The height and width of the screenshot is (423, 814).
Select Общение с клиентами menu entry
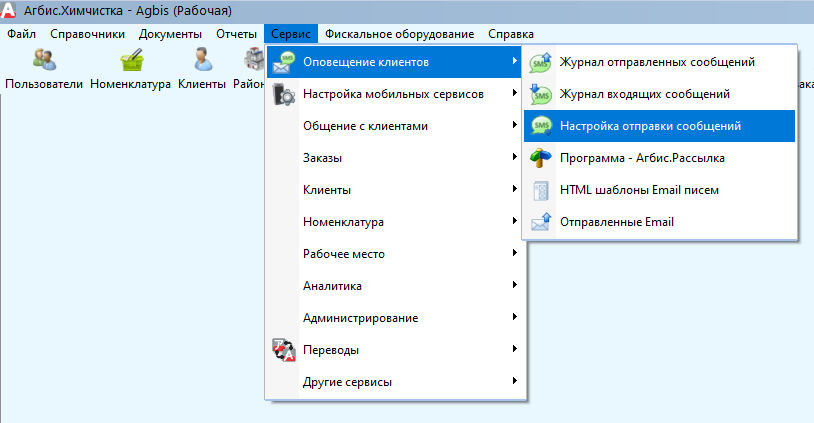coord(394,126)
